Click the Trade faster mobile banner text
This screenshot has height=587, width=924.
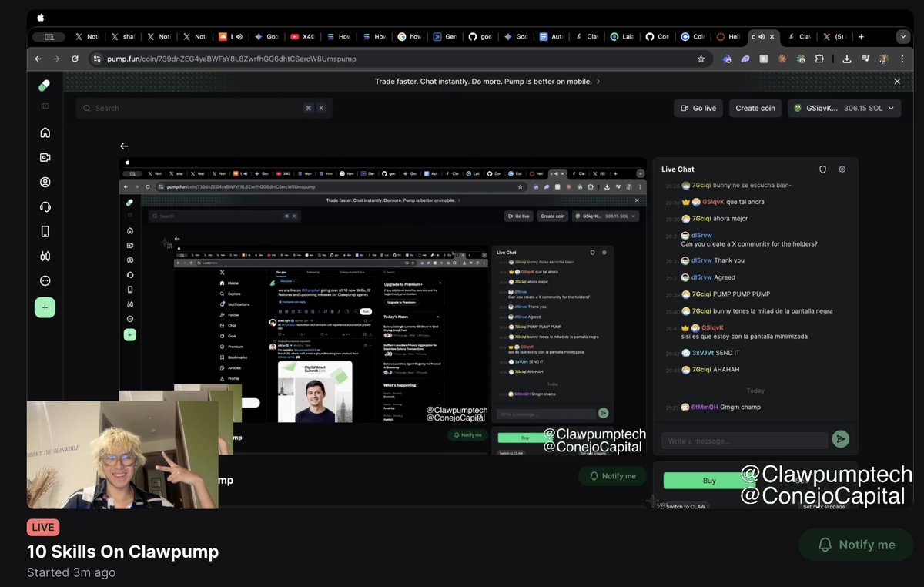[484, 81]
